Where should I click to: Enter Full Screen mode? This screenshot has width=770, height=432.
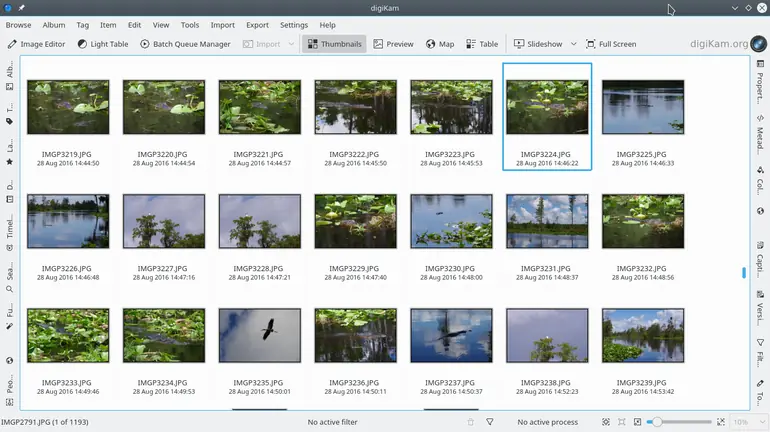610,44
